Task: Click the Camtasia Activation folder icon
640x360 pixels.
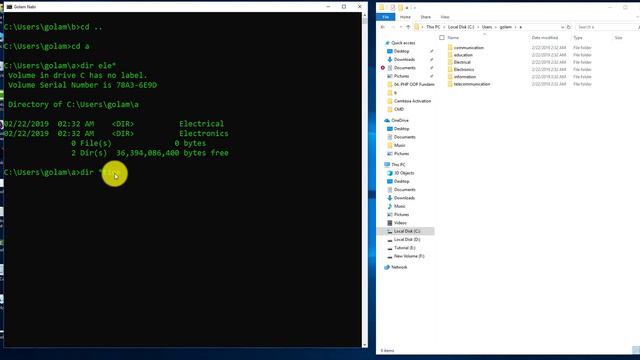Action: click(390, 101)
